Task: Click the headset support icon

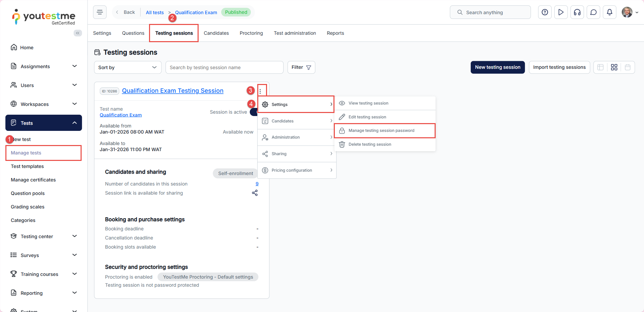Action: pos(577,12)
